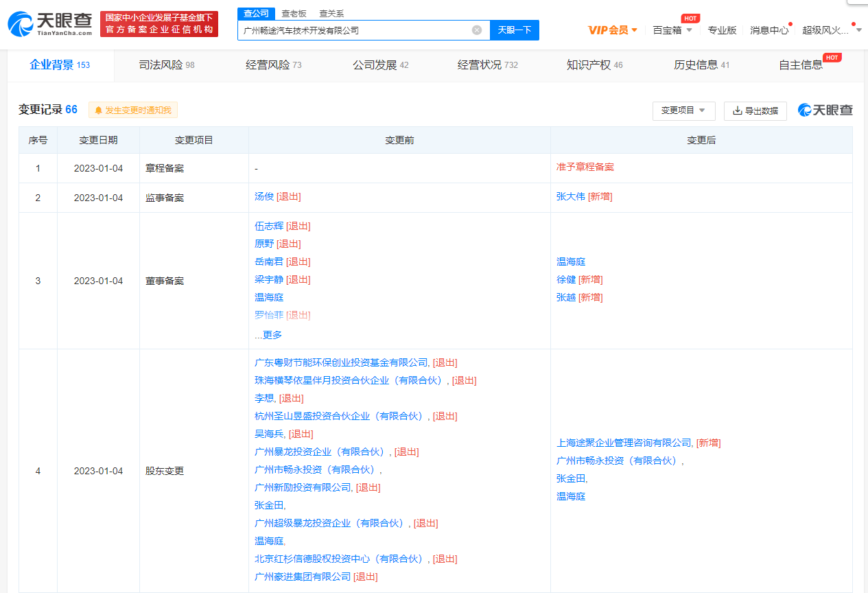Click the Tianyancha watermark logo beside export
Viewport: 868px width, 593px height.
(x=825, y=110)
